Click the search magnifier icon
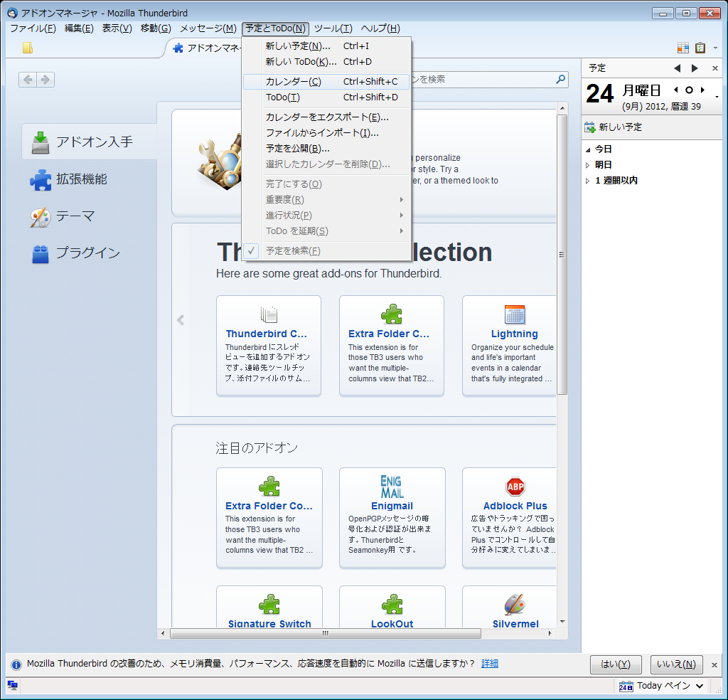This screenshot has height=700, width=728. pyautogui.click(x=560, y=80)
